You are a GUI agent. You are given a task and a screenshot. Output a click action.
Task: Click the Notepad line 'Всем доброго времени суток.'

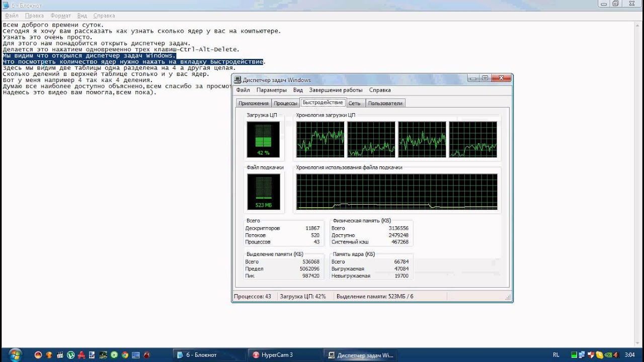53,25
